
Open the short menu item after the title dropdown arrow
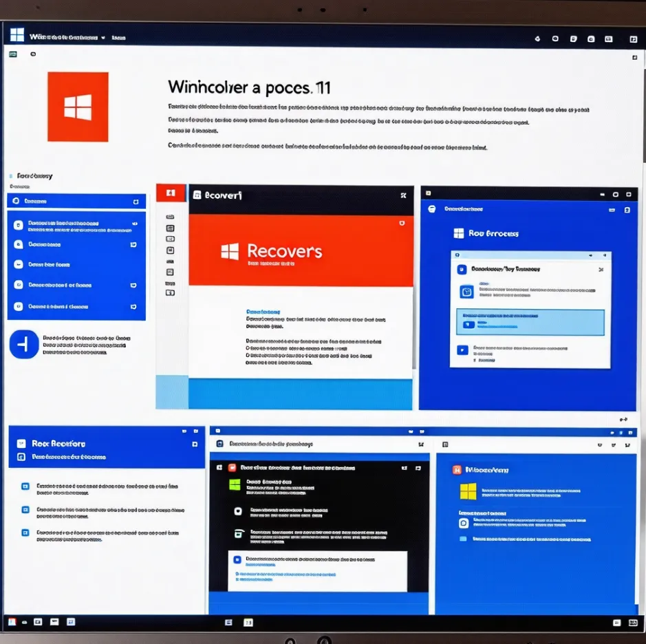coord(118,37)
